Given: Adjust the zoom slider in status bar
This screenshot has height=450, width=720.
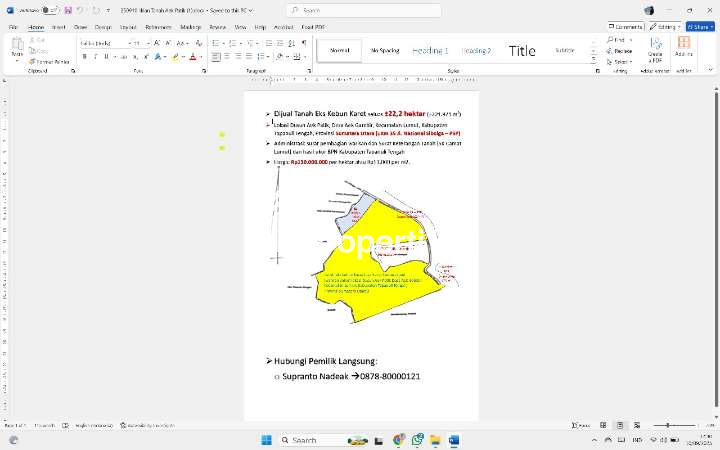Looking at the screenshot, I should tap(674, 426).
